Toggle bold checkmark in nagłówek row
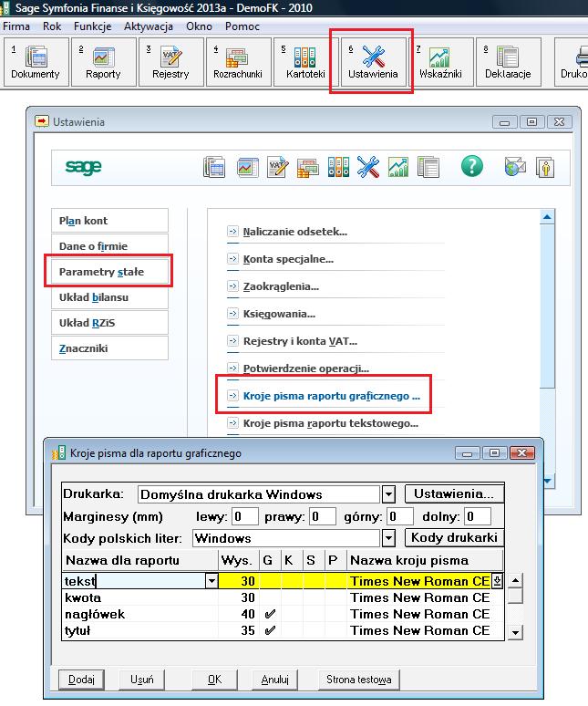The image size is (588, 706). click(270, 614)
